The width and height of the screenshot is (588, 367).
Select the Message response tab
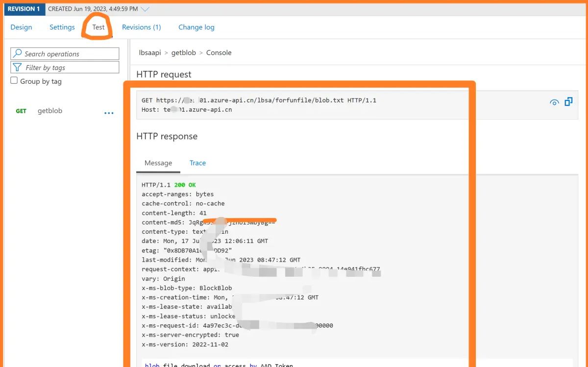pyautogui.click(x=158, y=163)
